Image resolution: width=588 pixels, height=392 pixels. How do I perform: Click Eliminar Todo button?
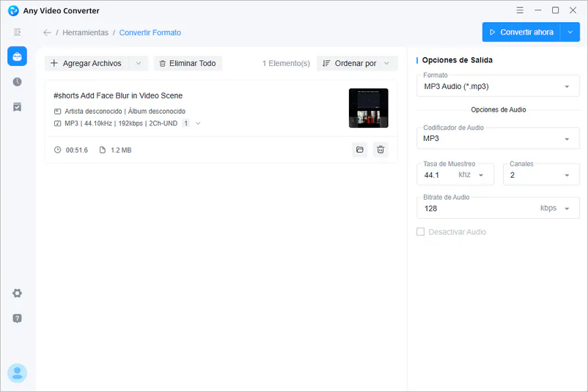(188, 63)
